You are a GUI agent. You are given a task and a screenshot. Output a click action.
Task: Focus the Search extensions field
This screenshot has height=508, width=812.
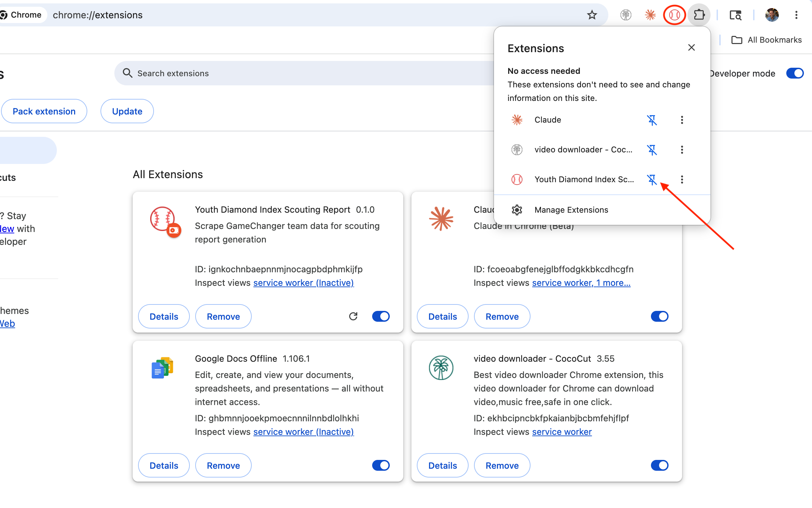304,73
